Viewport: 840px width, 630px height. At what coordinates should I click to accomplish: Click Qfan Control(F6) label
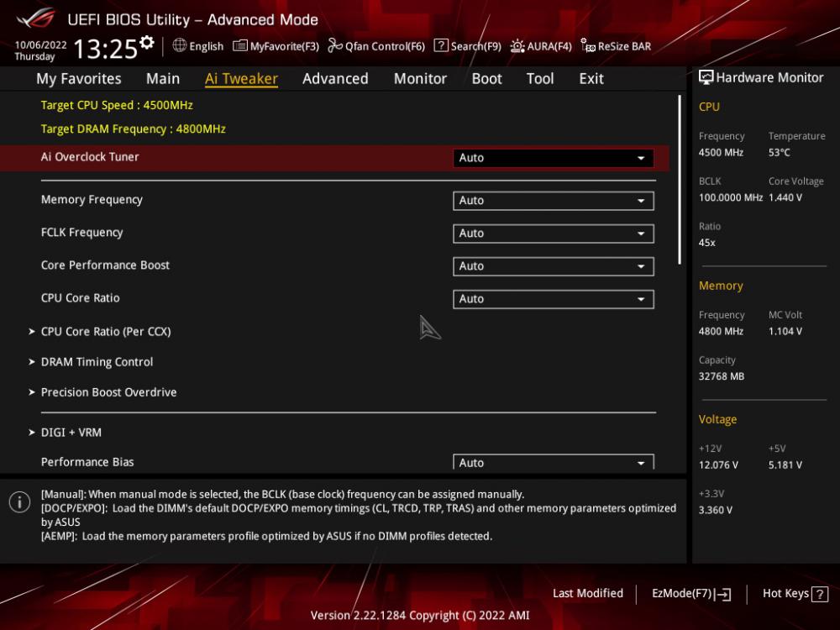386,46
